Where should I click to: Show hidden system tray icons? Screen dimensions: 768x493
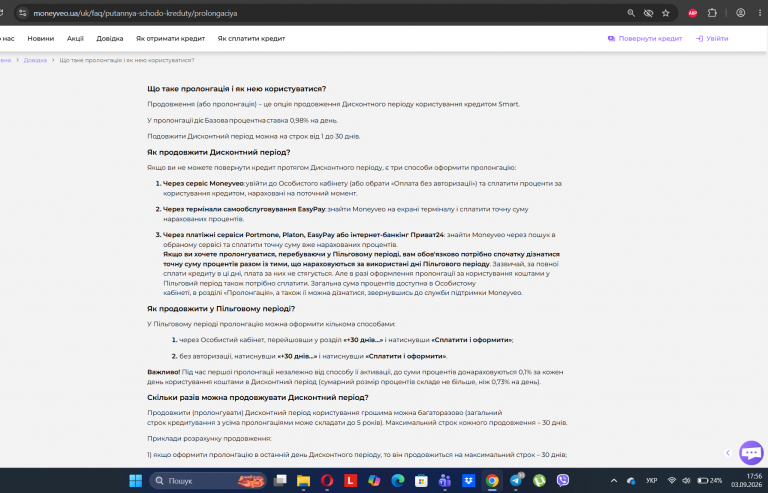click(x=614, y=481)
